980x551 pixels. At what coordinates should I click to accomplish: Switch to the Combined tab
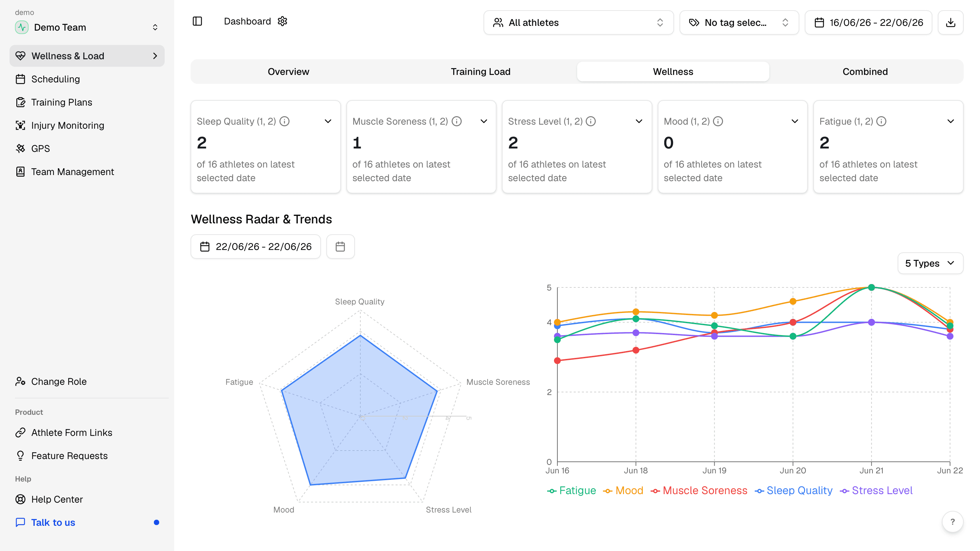click(x=865, y=72)
